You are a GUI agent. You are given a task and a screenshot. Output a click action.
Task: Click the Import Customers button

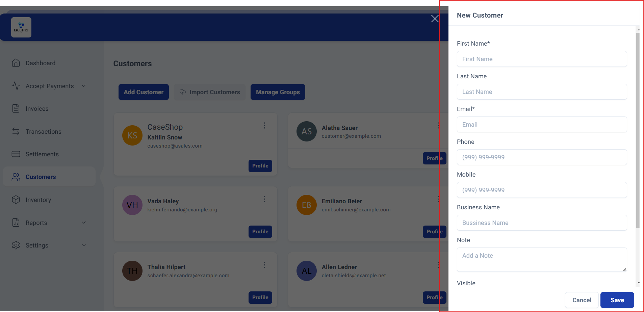210,92
